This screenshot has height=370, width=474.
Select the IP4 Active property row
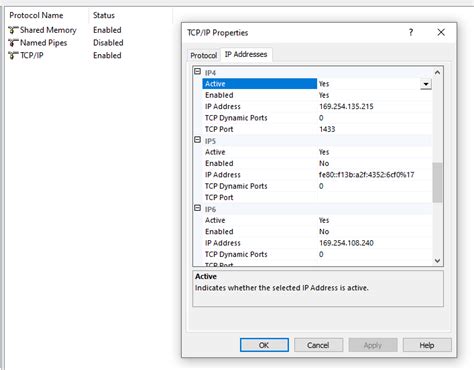pyautogui.click(x=317, y=84)
